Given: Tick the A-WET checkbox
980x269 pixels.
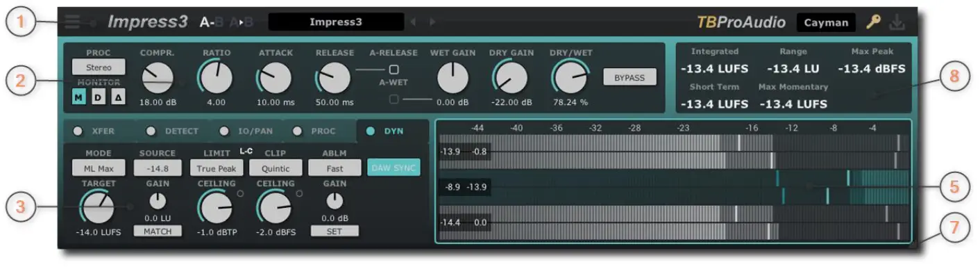Looking at the screenshot, I should pos(394,99).
